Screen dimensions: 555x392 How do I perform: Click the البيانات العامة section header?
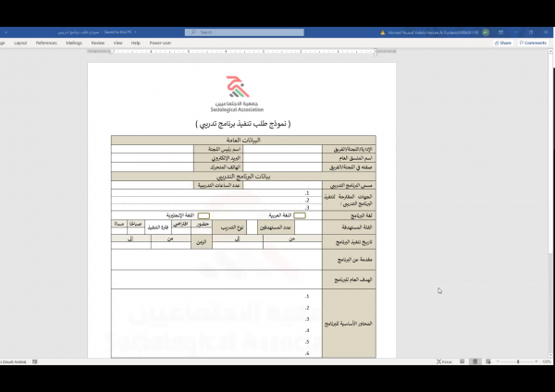(243, 141)
